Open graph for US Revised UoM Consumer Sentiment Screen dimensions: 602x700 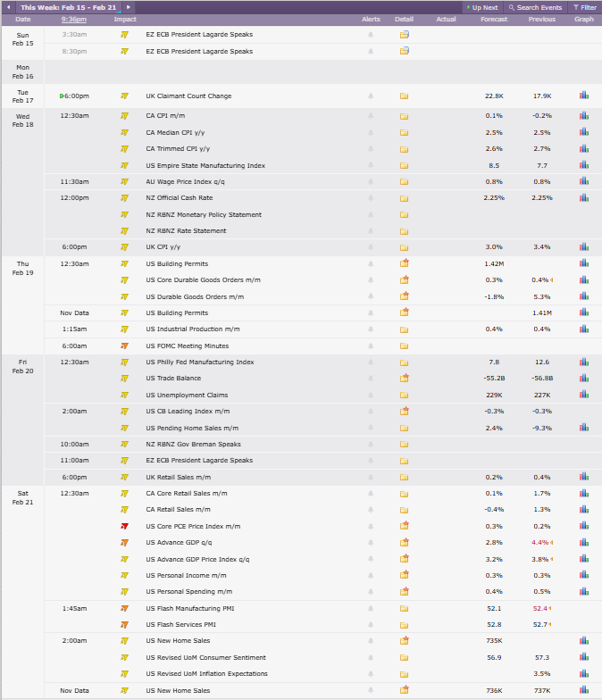coord(584,657)
